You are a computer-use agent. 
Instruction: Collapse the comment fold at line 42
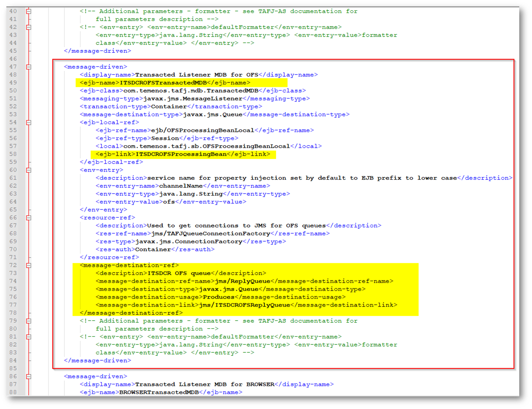click(x=29, y=27)
